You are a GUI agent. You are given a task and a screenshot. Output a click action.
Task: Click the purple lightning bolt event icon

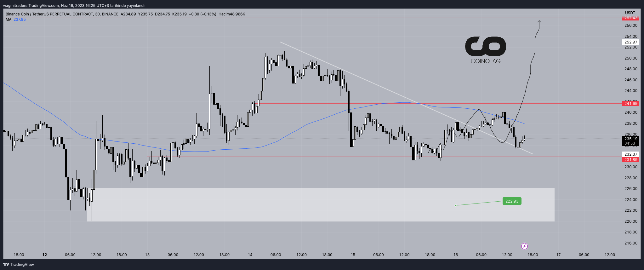[524, 246]
